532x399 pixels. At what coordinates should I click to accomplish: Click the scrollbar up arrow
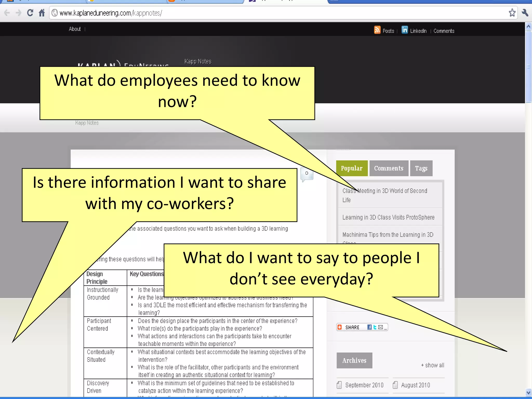[528, 26]
